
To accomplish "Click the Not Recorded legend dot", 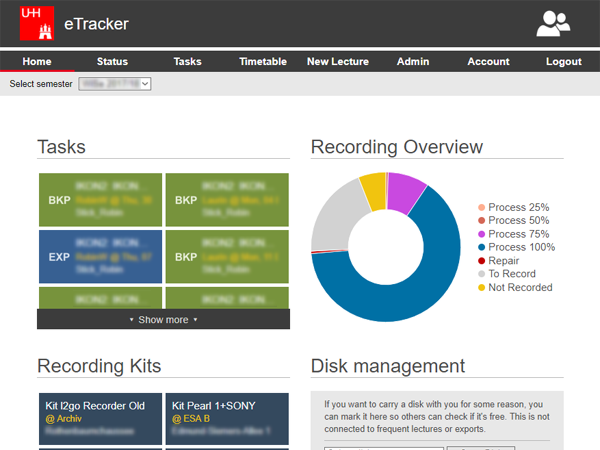I will 482,287.
